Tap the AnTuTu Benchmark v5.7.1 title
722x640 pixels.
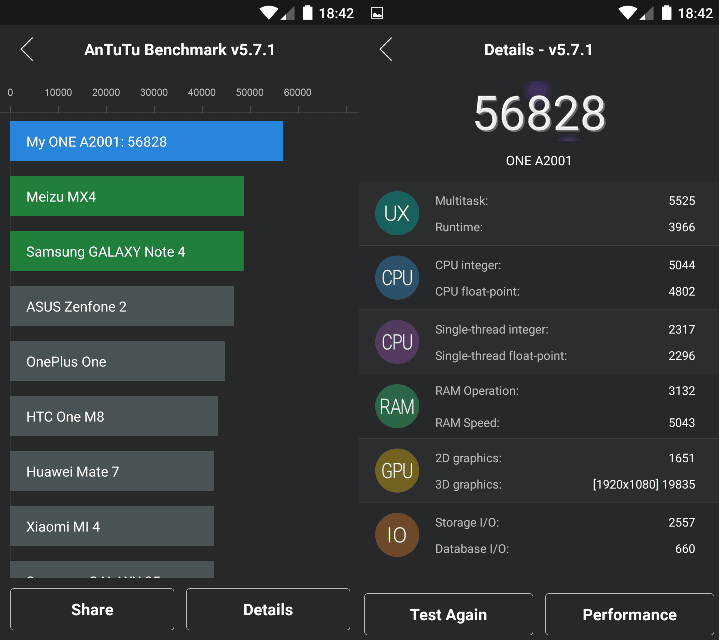coord(179,50)
